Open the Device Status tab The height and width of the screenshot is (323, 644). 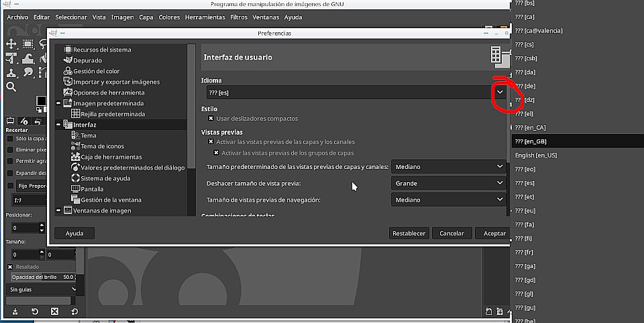point(24,121)
